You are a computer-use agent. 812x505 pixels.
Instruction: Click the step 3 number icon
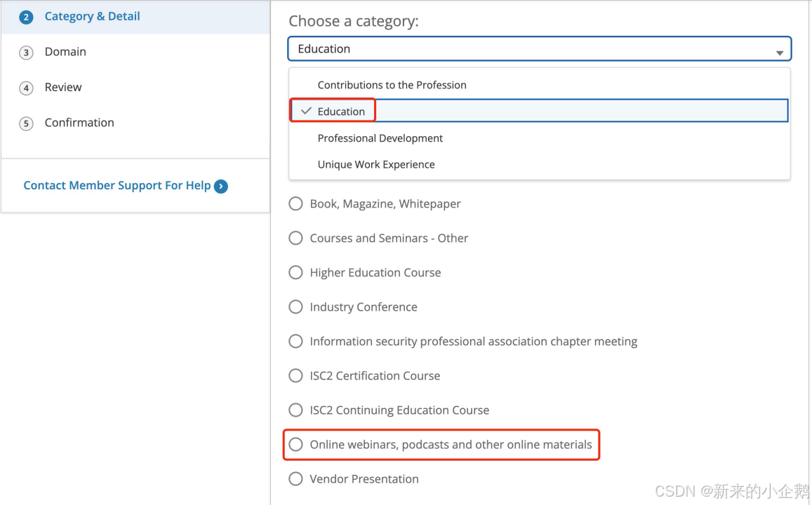click(x=26, y=53)
